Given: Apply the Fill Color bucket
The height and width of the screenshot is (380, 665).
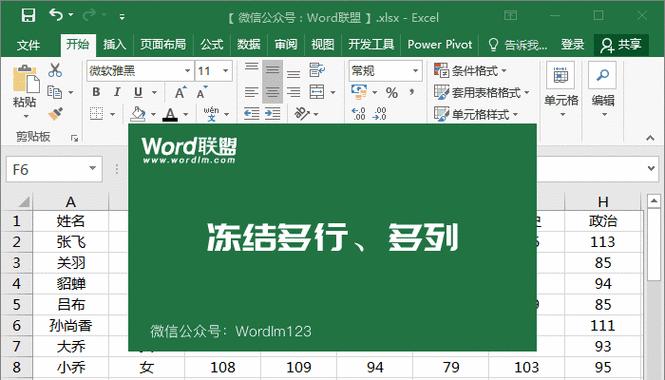Looking at the screenshot, I should [138, 114].
